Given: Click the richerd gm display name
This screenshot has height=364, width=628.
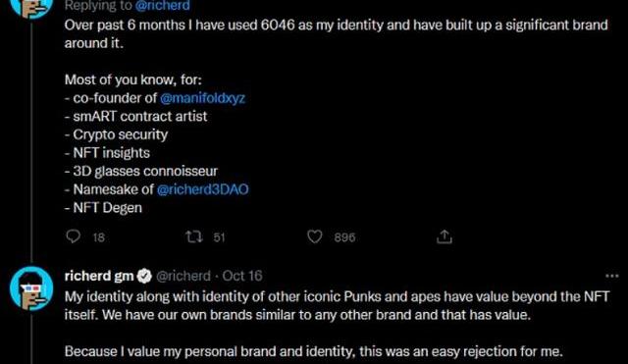Looking at the screenshot, I should pyautogui.click(x=99, y=276).
